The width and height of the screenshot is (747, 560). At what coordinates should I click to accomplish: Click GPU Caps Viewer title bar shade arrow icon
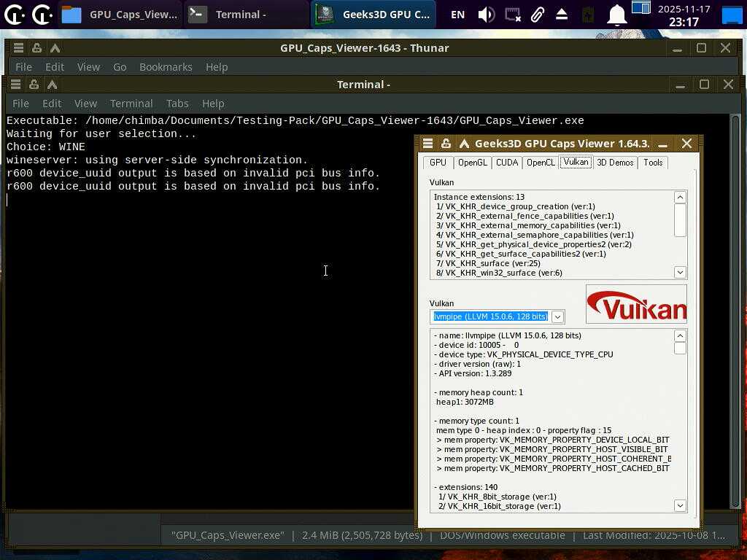[464, 144]
